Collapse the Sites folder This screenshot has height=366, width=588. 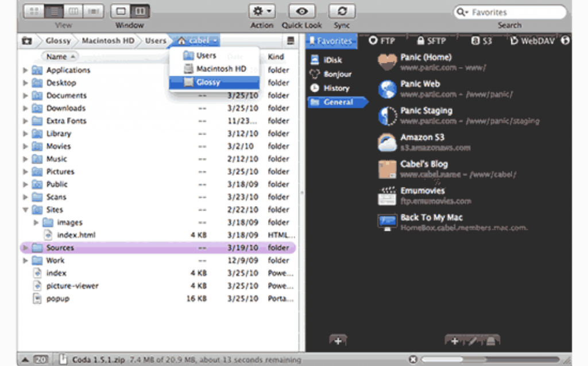(25, 210)
